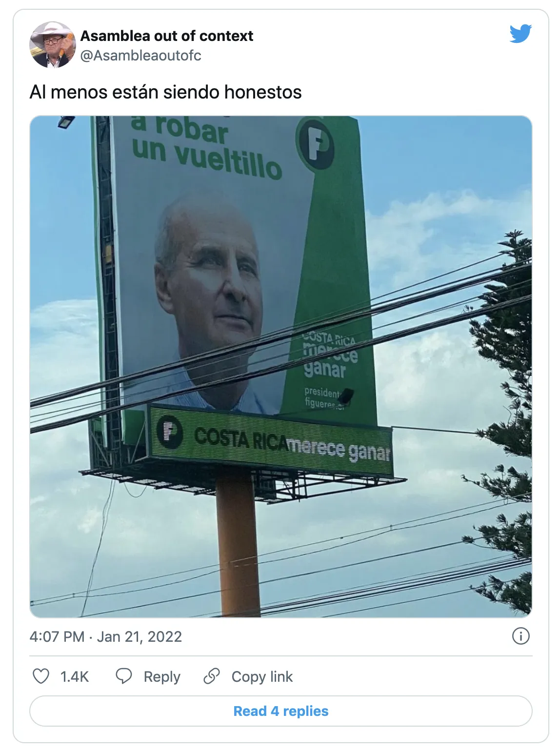
Task: Click the orange billboard support pole
Action: point(238,546)
